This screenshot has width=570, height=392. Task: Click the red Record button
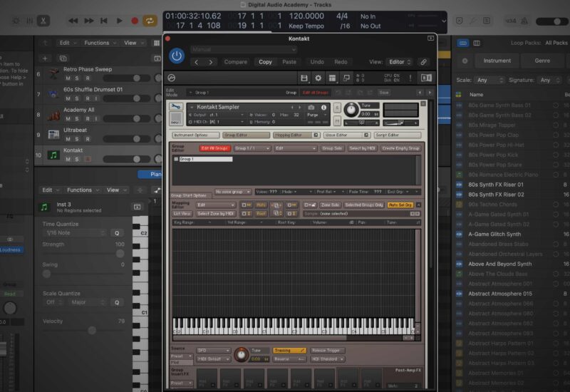pos(135,21)
